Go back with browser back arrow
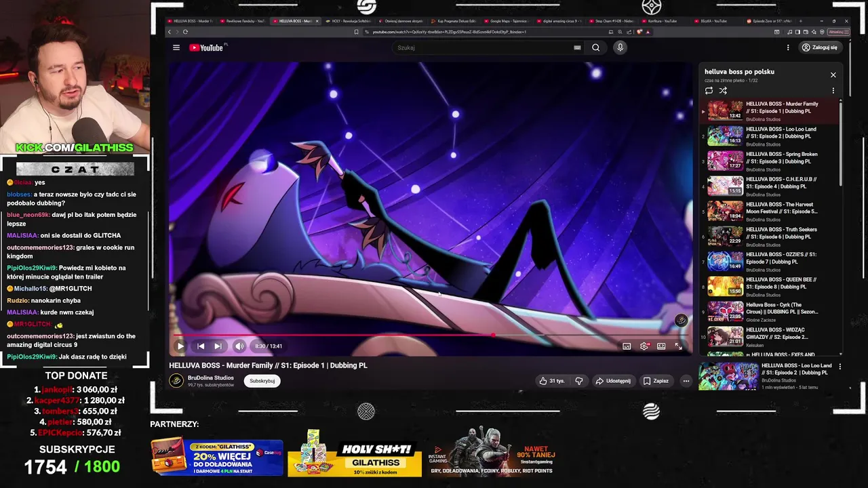The image size is (868, 488). [x=170, y=32]
